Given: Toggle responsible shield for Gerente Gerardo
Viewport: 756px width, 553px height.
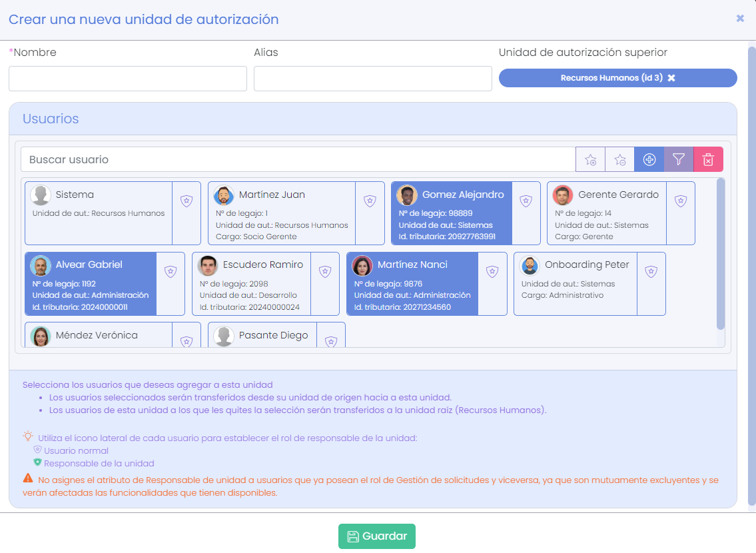Looking at the screenshot, I should [680, 201].
